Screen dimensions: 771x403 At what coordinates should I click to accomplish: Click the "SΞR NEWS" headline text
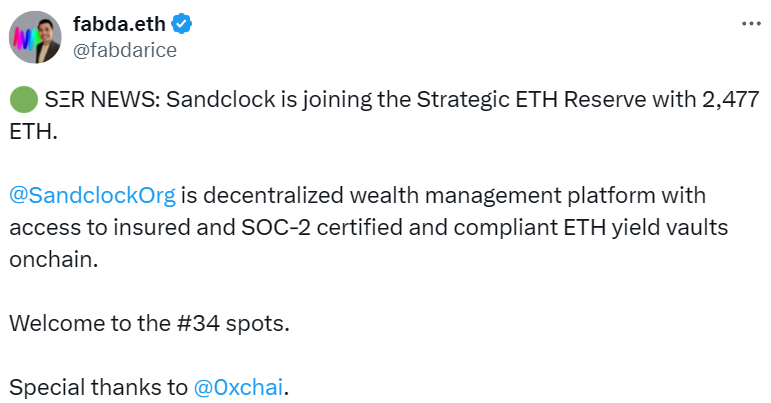coord(97,101)
